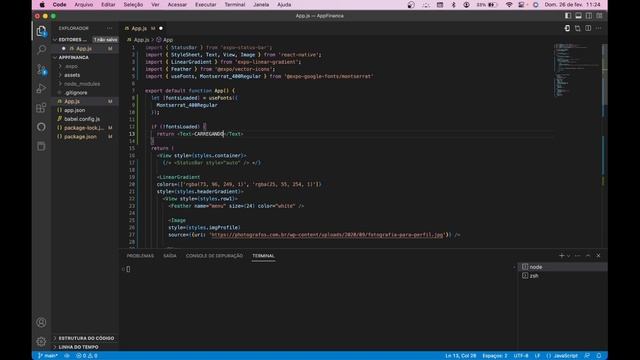Select App.js under open editors
640x360 pixels.
(x=85, y=49)
